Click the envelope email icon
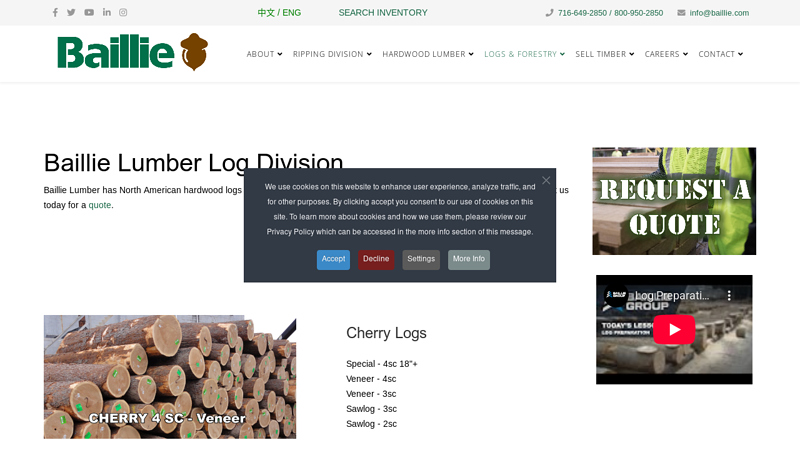The width and height of the screenshot is (800, 450). 681,13
